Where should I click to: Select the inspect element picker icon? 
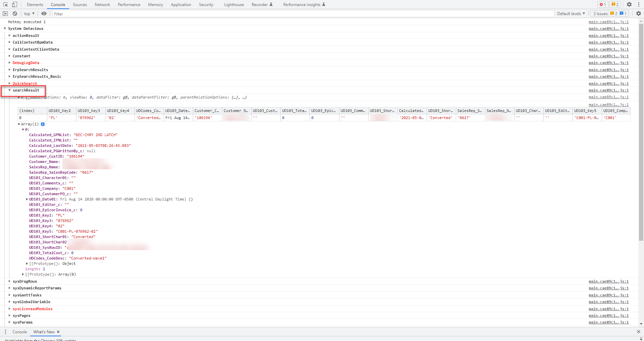6,4
